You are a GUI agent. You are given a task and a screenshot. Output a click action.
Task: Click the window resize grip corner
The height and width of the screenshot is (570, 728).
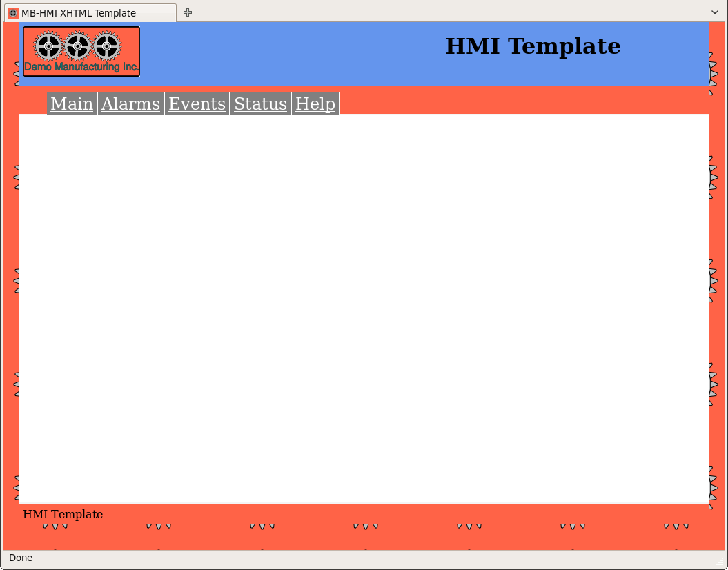point(720,562)
